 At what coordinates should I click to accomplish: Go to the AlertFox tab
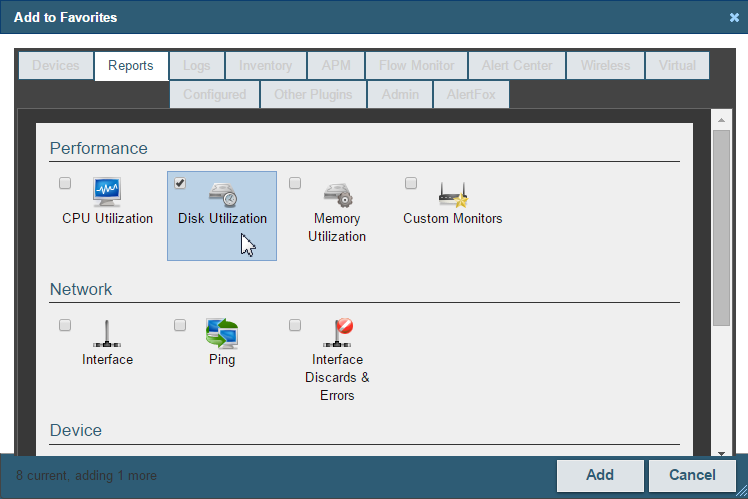click(x=471, y=95)
